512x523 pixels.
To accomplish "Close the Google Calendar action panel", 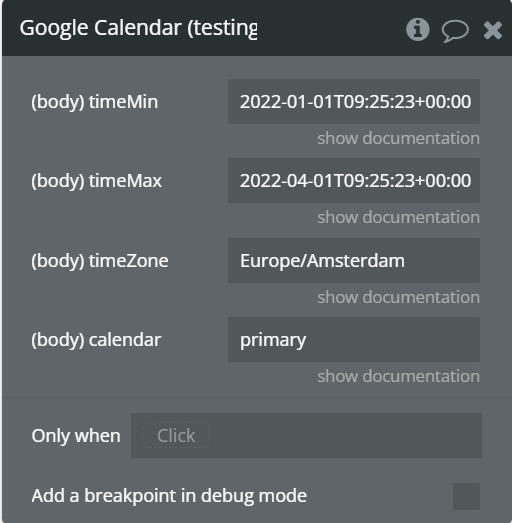I will coord(493,30).
